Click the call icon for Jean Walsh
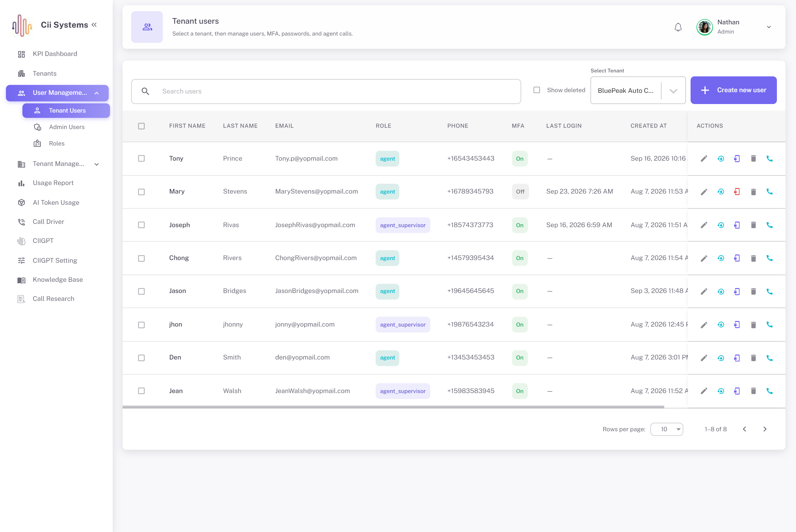 [770, 391]
